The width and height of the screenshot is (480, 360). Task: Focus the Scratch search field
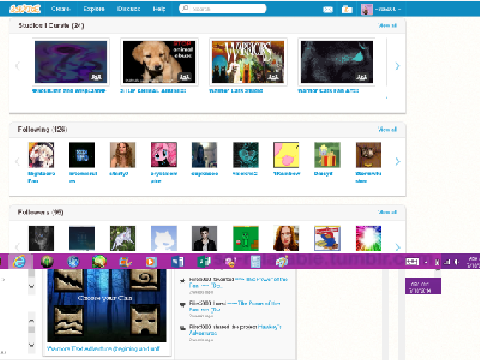pos(223,9)
